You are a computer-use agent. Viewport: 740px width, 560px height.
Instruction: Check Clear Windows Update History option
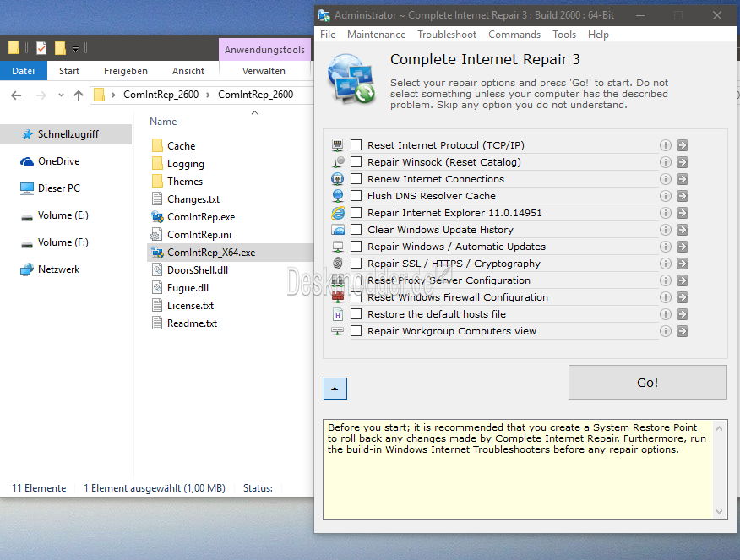[356, 229]
